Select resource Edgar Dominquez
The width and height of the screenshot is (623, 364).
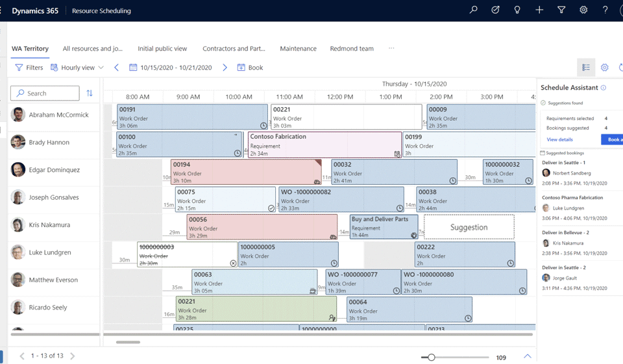(54, 170)
